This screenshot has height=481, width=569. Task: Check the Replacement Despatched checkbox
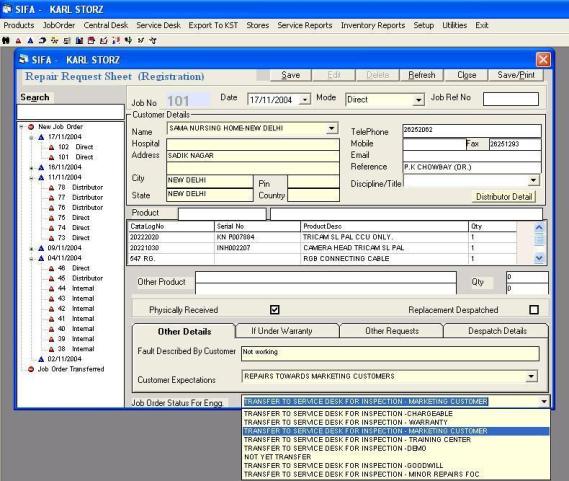click(x=534, y=310)
